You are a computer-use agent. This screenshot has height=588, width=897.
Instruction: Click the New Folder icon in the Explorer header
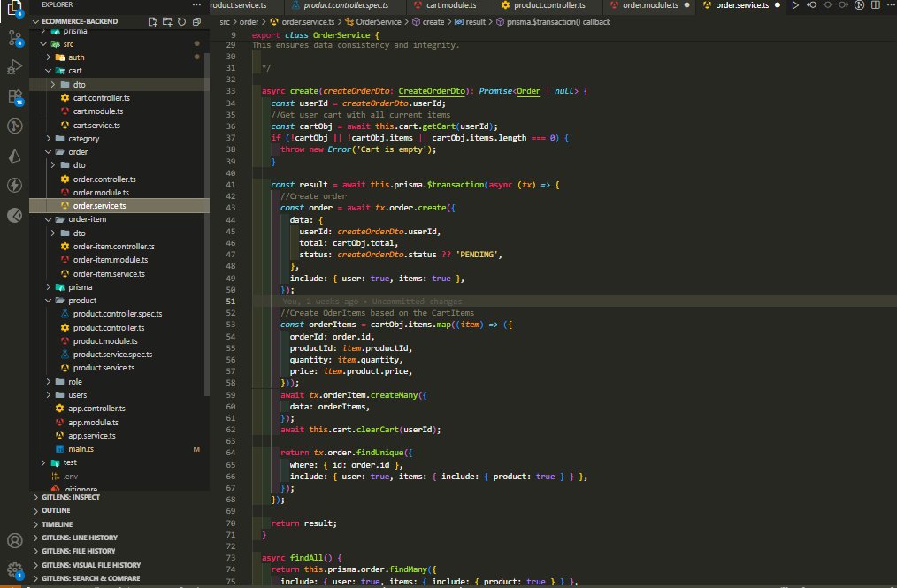167,21
